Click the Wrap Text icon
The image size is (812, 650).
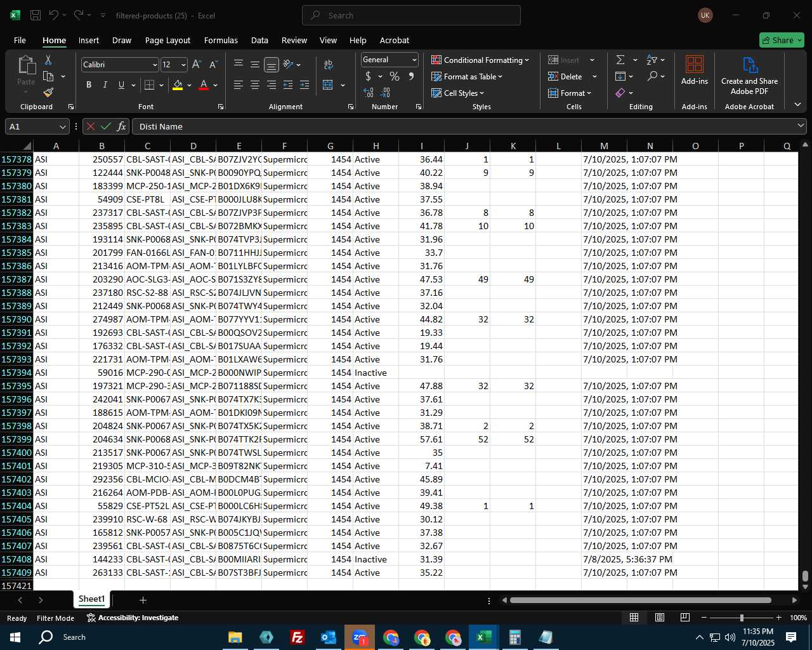click(x=329, y=65)
